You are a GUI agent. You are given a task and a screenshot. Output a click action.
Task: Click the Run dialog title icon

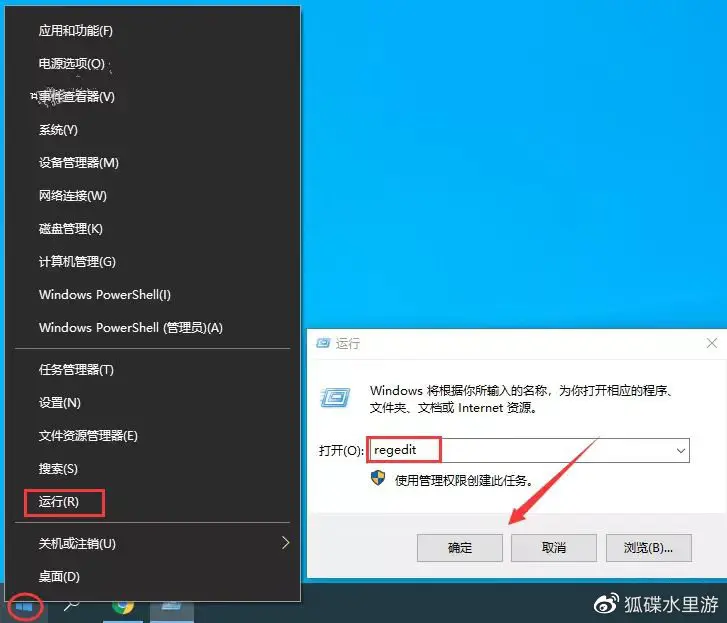point(323,343)
